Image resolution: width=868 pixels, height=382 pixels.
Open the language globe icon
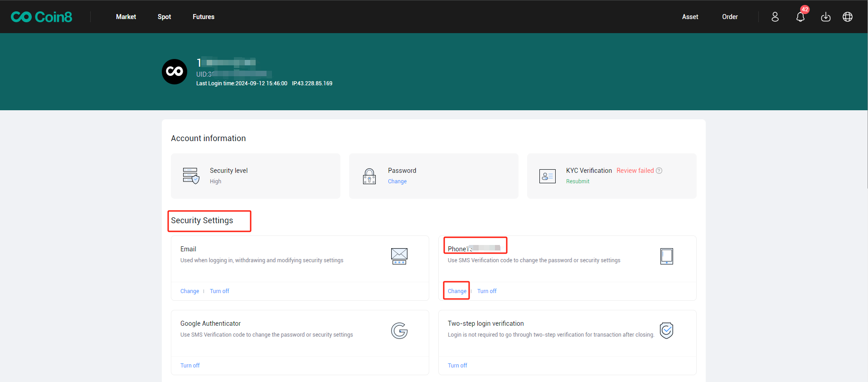pos(848,17)
